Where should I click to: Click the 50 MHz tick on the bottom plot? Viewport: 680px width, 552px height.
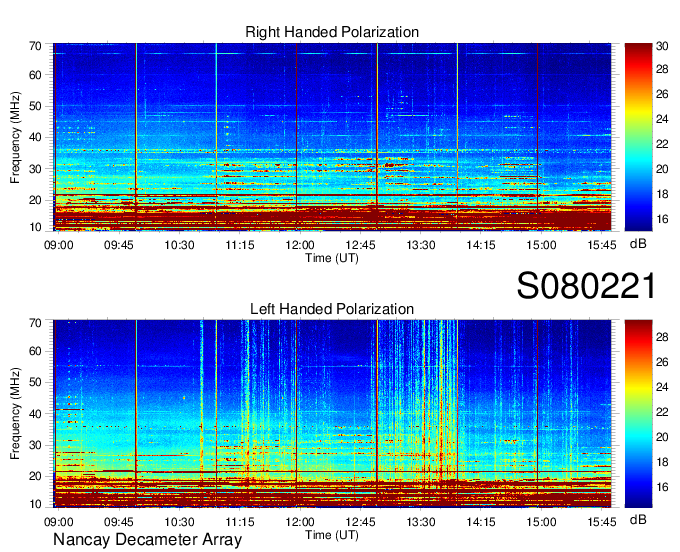(35, 382)
